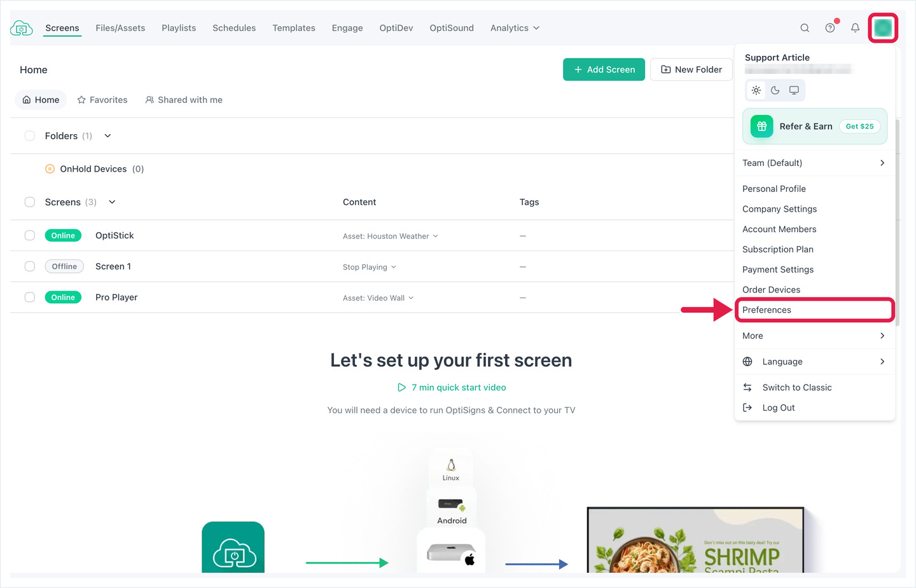This screenshot has height=588, width=916.
Task: Expand the Team (Default) submenu
Action: (814, 163)
